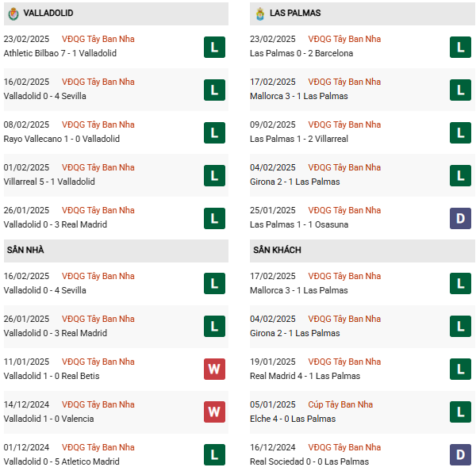
Task: Click the W badge for Valladolid 1-0 Real Betis
Action: (x=213, y=370)
